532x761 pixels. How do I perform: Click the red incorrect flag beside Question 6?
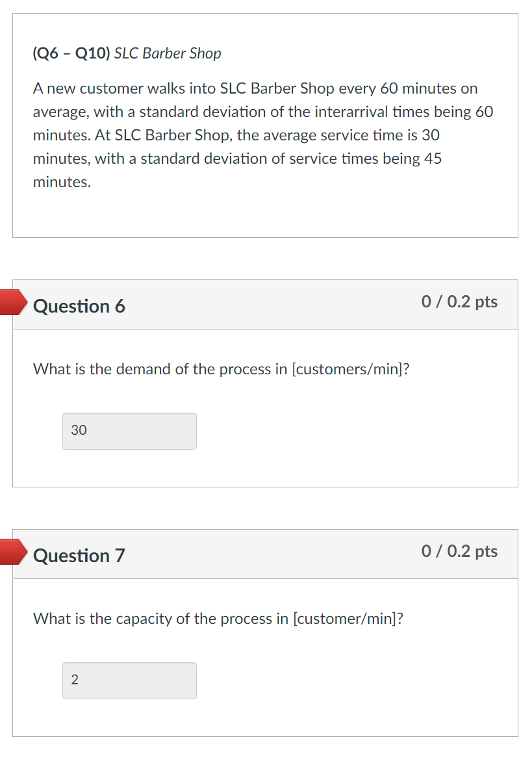point(13,302)
